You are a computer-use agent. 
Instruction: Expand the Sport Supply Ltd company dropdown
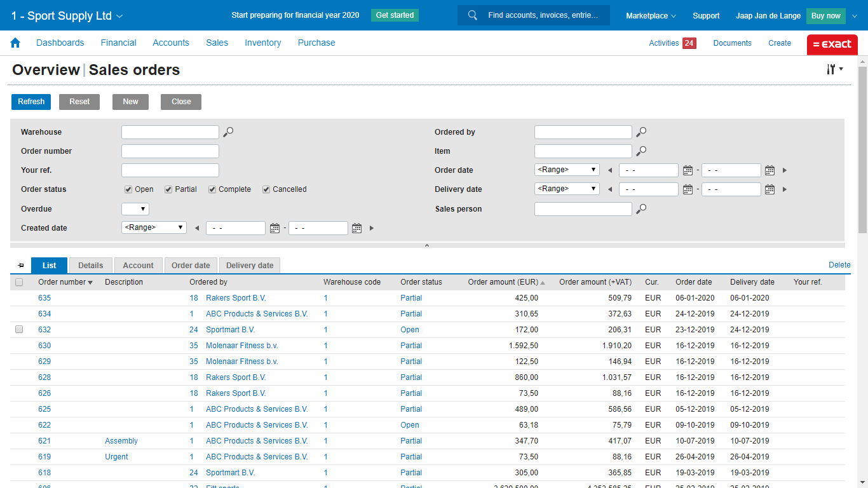67,16
